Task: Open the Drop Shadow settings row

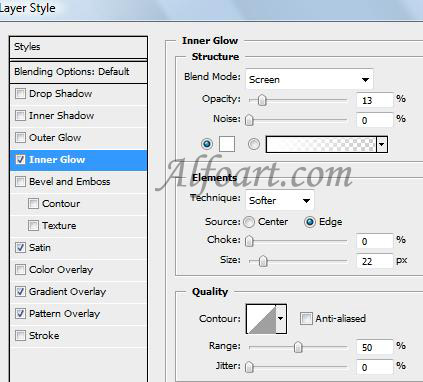Action: point(78,94)
